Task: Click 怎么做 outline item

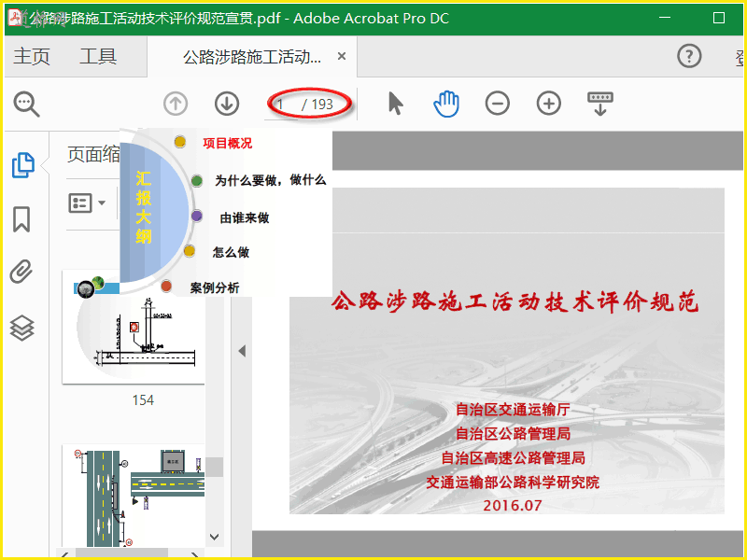Action: click(231, 252)
